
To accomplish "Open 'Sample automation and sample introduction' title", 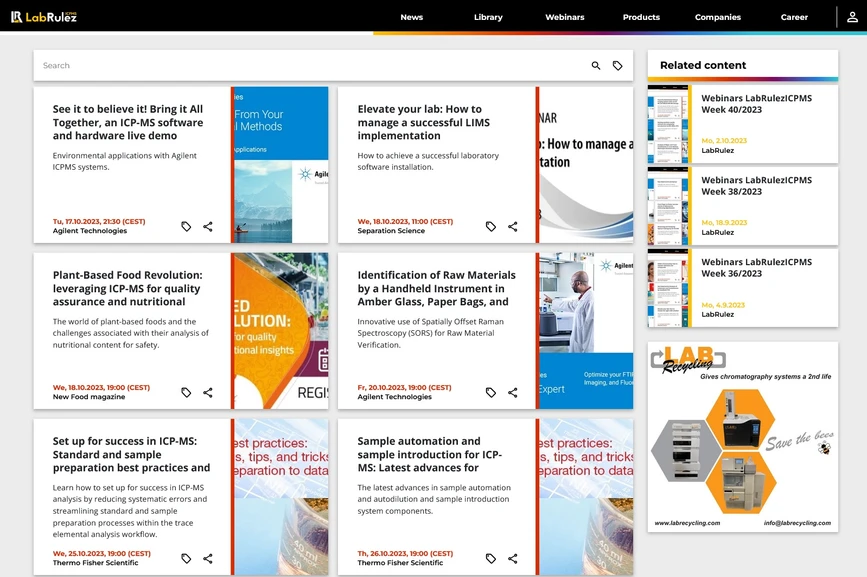I will click(430, 454).
